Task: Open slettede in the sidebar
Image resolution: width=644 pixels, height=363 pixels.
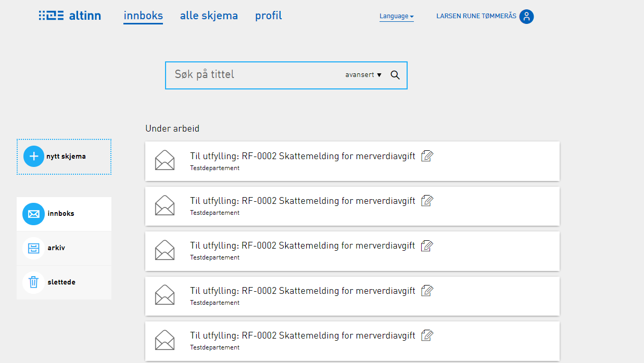Action: point(64,282)
